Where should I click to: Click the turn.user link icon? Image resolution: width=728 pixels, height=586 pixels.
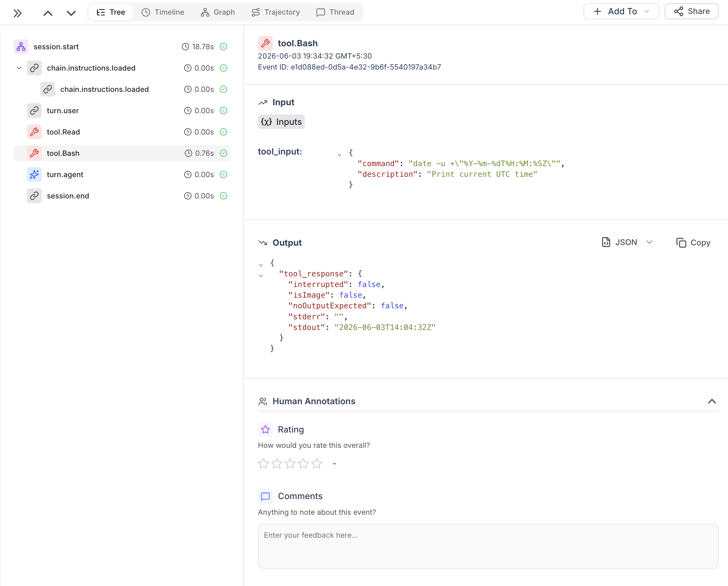pyautogui.click(x=34, y=111)
